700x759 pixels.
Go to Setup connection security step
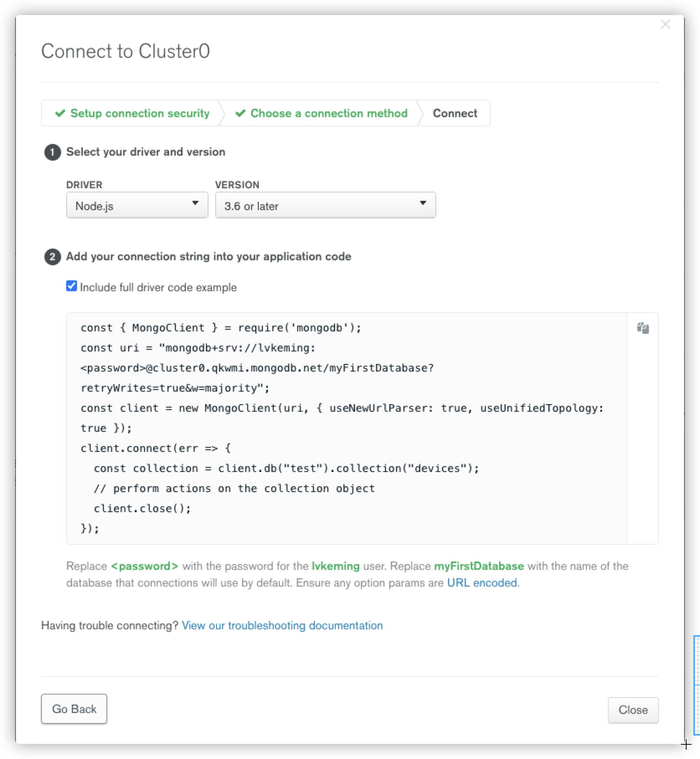(139, 113)
